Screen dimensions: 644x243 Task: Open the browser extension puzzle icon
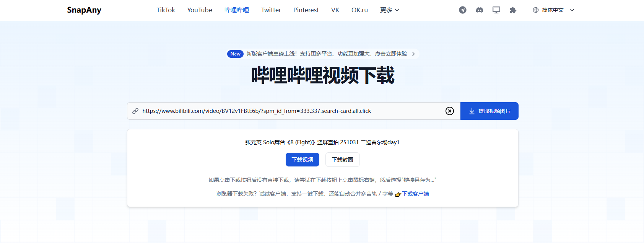(513, 10)
